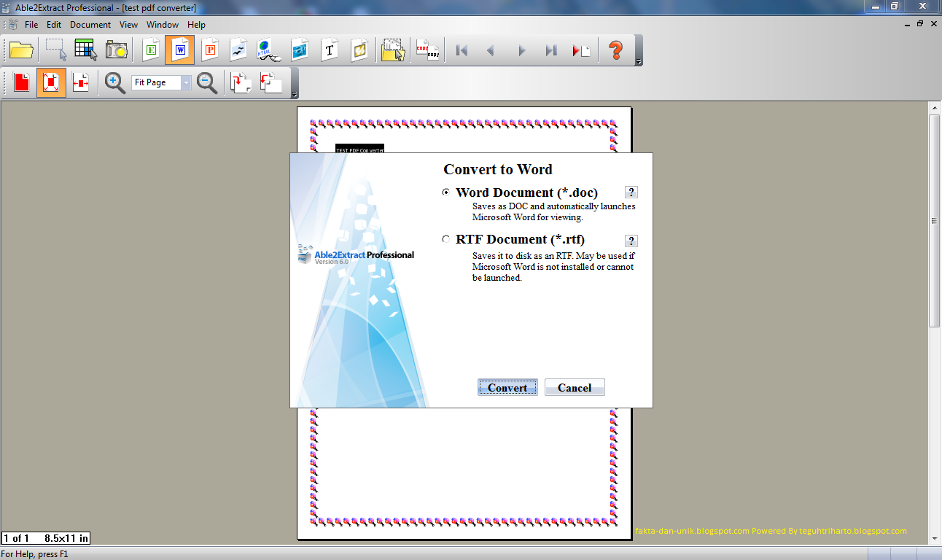
Task: Open the Window menu
Action: pyautogui.click(x=163, y=25)
